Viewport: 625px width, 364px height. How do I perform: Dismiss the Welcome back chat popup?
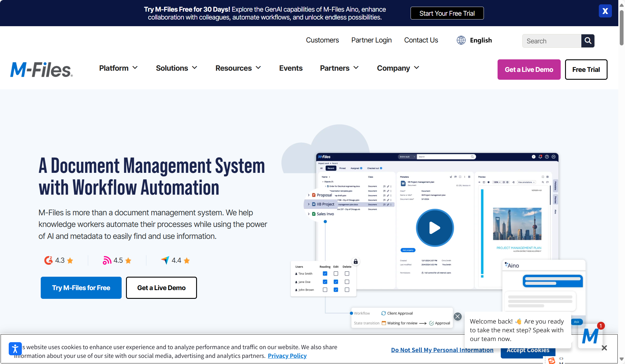click(458, 317)
